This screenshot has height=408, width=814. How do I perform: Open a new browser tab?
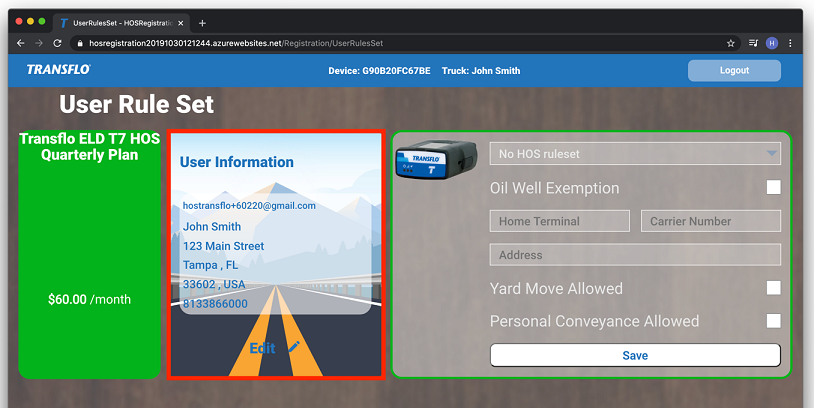pos(202,22)
